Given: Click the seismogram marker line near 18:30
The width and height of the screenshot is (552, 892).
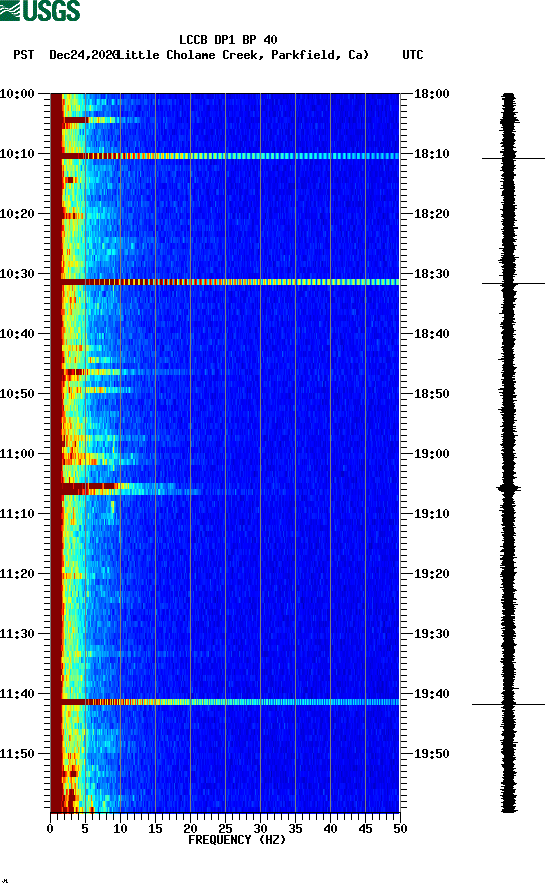Looking at the screenshot, I should tap(513, 283).
